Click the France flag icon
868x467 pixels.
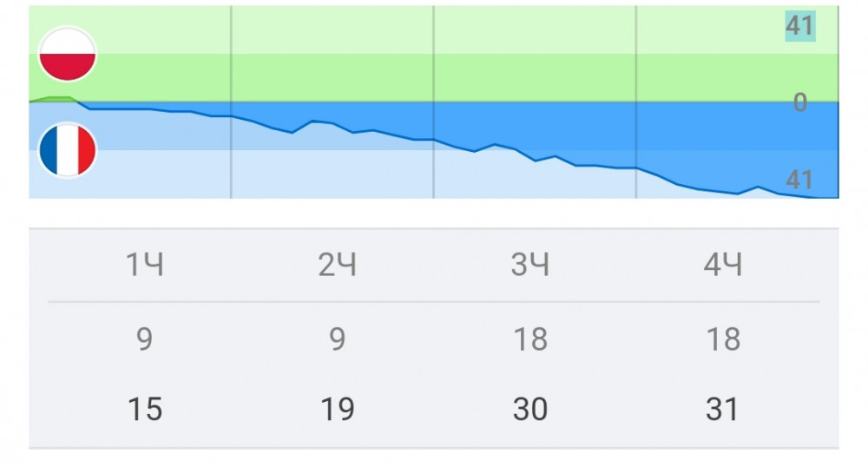pos(68,150)
